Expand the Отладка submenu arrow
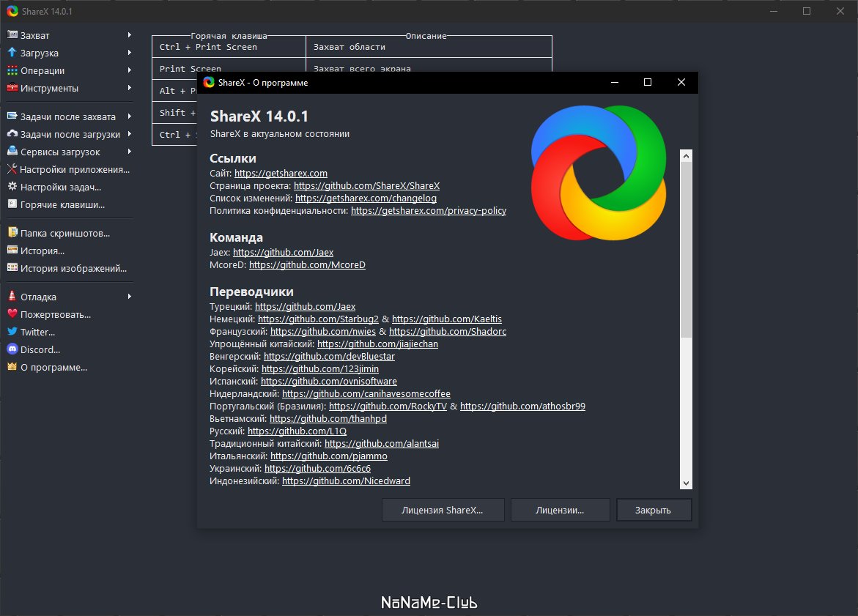The height and width of the screenshot is (616, 858). [x=129, y=297]
